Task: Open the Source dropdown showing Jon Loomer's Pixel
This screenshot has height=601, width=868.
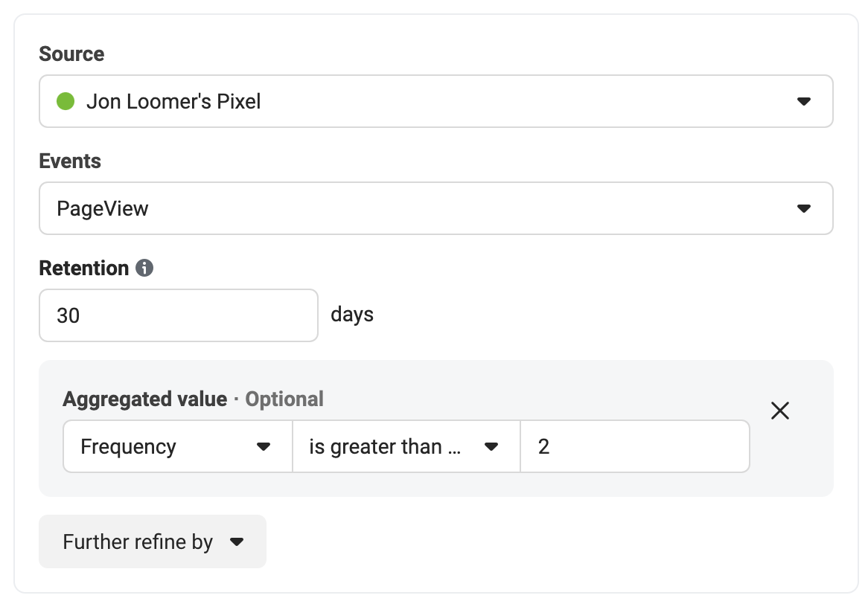Action: coord(435,101)
